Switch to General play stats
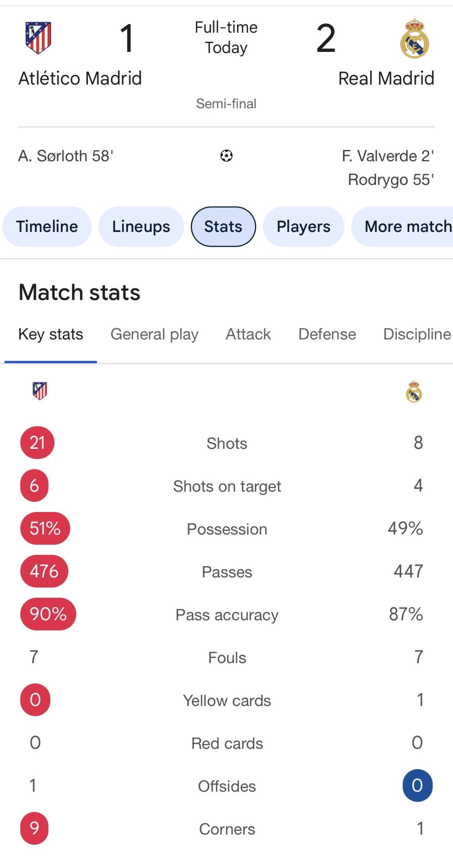The width and height of the screenshot is (453, 868). pyautogui.click(x=154, y=334)
